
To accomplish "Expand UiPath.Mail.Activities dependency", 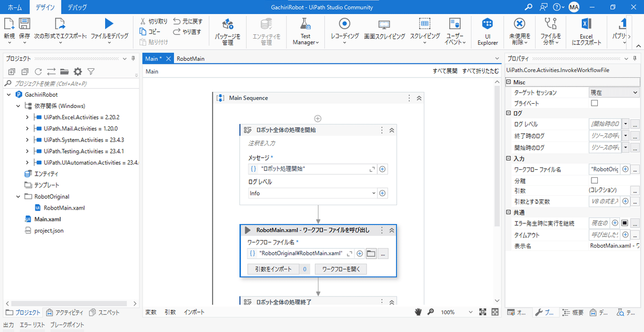I will (27, 128).
